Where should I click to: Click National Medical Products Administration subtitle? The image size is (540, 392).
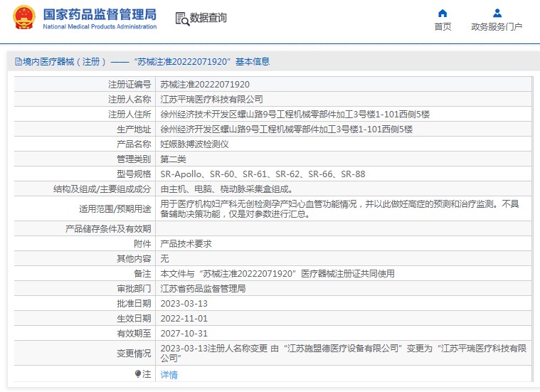click(100, 26)
